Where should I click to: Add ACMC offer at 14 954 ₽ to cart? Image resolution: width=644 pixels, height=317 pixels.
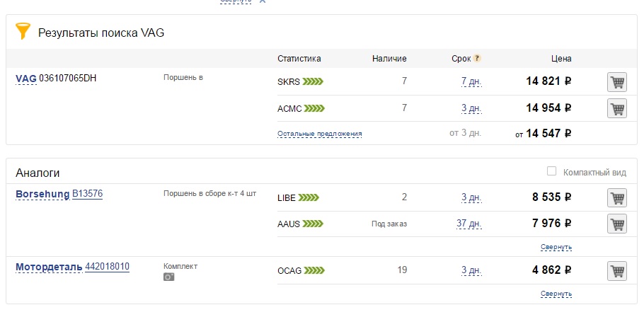617,108
